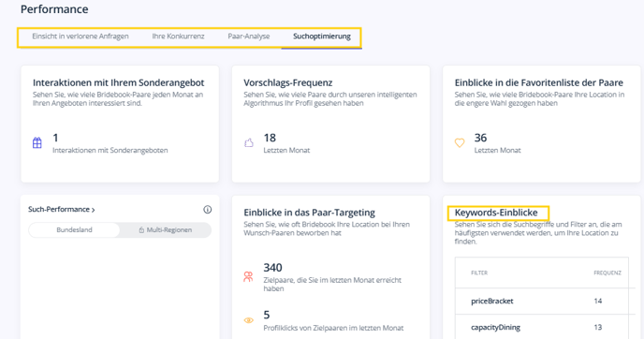Select the priceBracket table row
This screenshot has width=644, height=339.
(542, 302)
